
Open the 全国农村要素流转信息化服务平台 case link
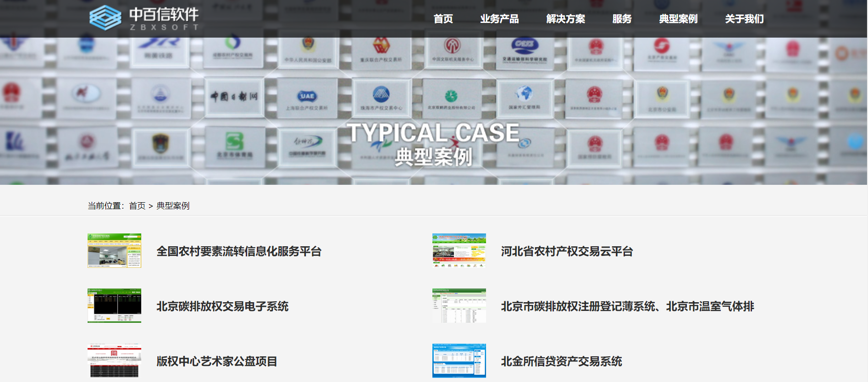point(239,251)
